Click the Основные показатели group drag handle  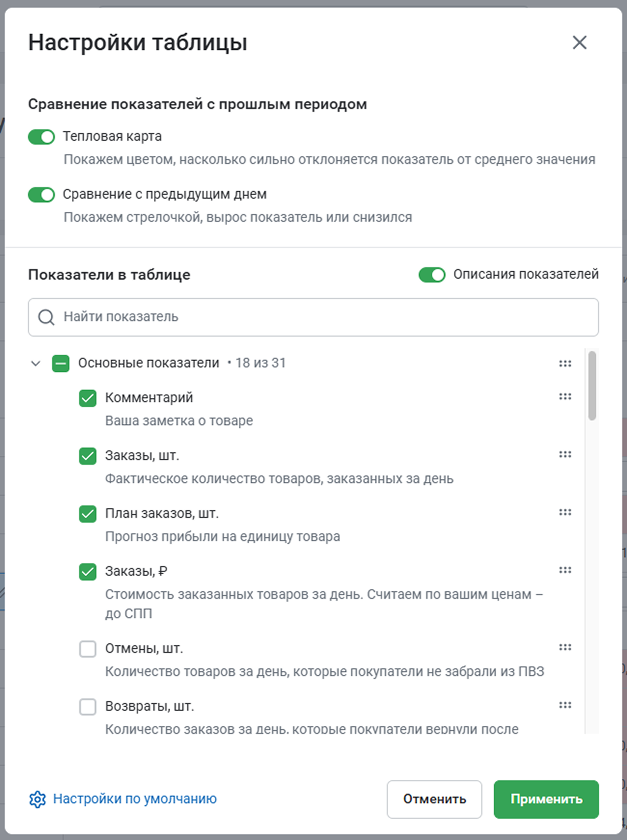tap(565, 364)
